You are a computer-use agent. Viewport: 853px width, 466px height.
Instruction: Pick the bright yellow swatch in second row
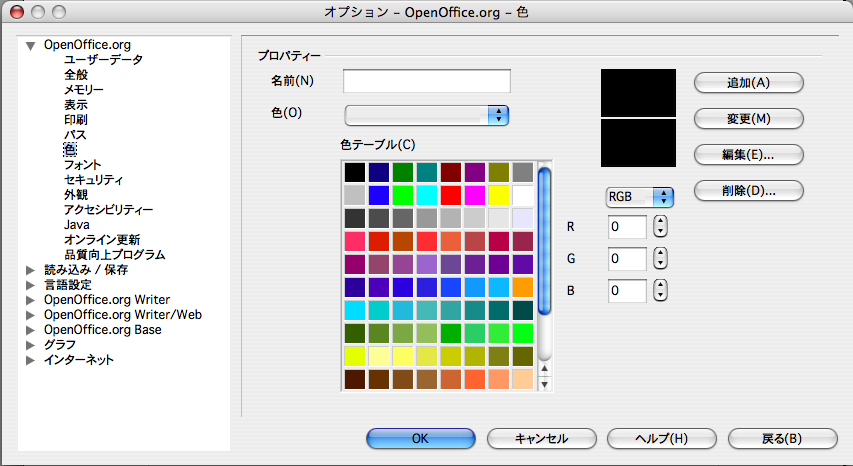click(498, 195)
